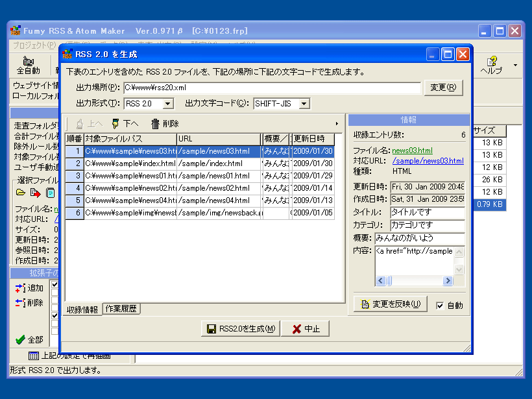Select row 6 newsback image entry
Viewport: 532px width, 399px height.
[200, 213]
